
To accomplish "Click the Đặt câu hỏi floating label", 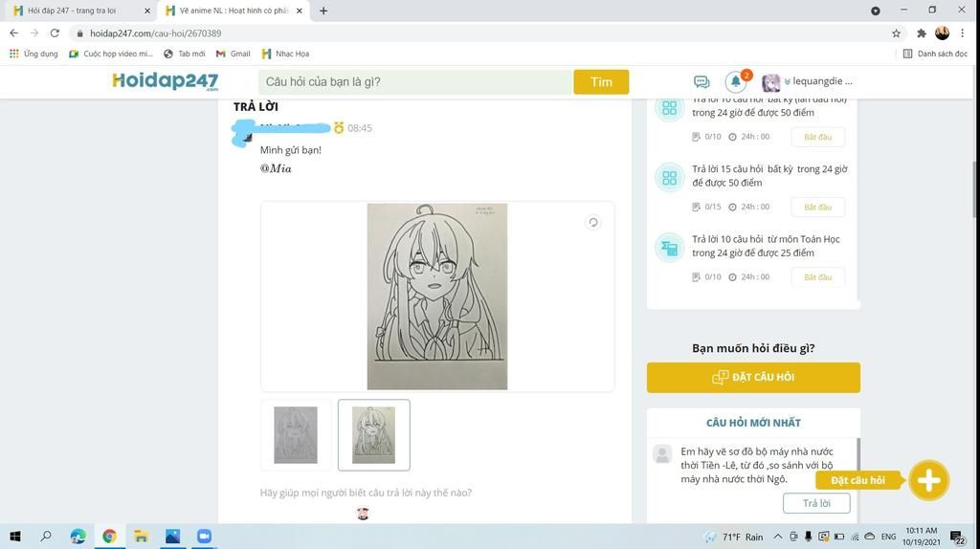I will pos(858,480).
